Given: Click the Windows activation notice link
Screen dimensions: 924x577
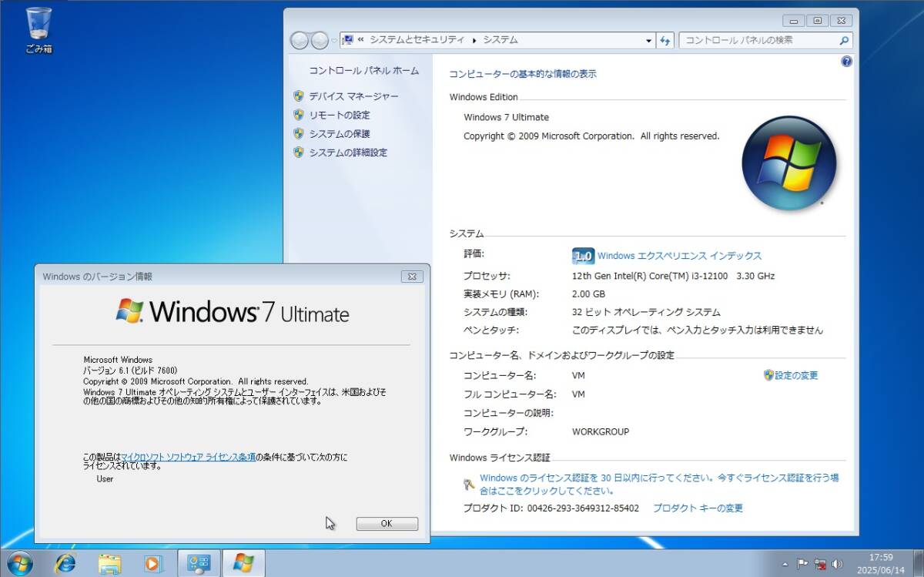Looking at the screenshot, I should 659,484.
